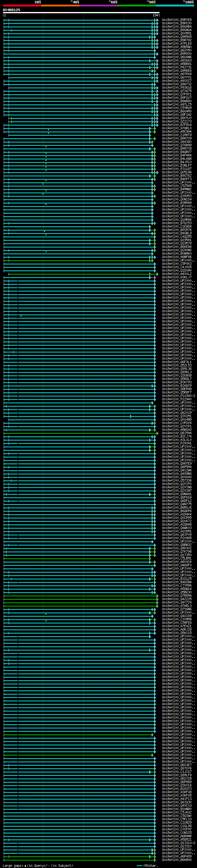
Task: Open the UniRef100_P11940-2 isoform label
Action: [x=179, y=396]
